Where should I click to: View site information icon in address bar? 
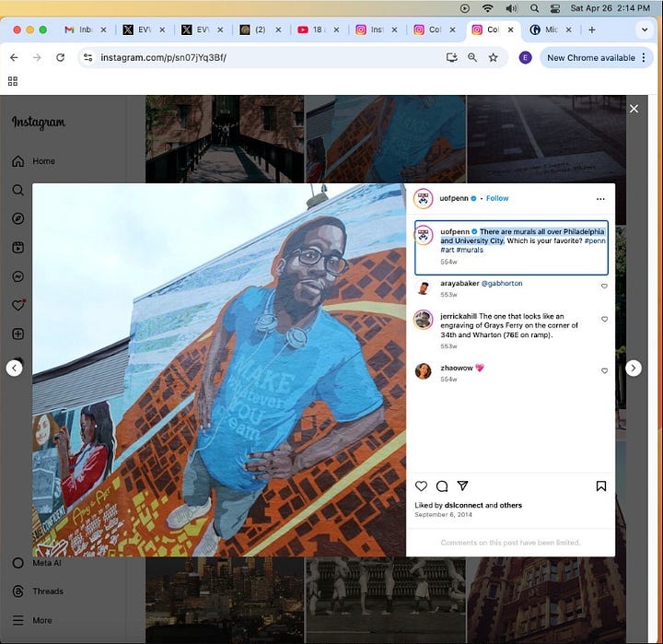88,57
